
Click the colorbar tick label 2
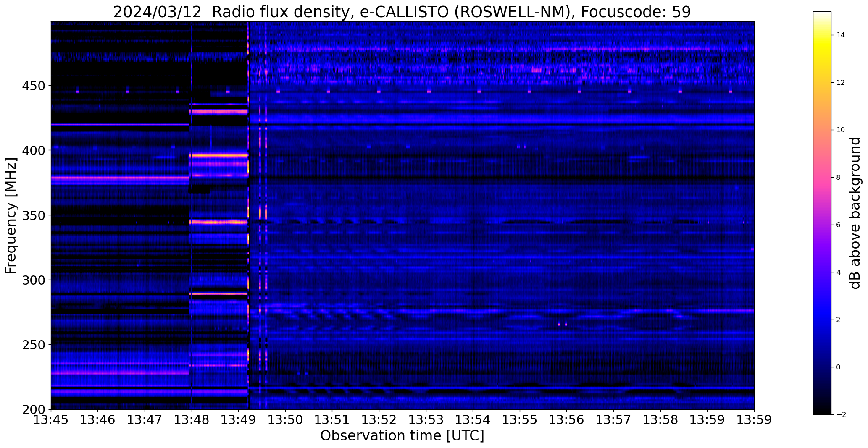coord(839,320)
